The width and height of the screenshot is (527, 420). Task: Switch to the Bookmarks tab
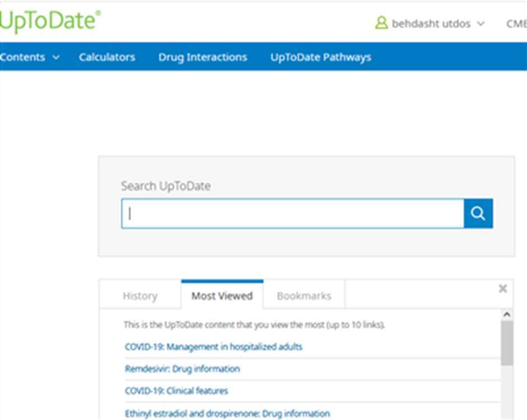click(304, 296)
